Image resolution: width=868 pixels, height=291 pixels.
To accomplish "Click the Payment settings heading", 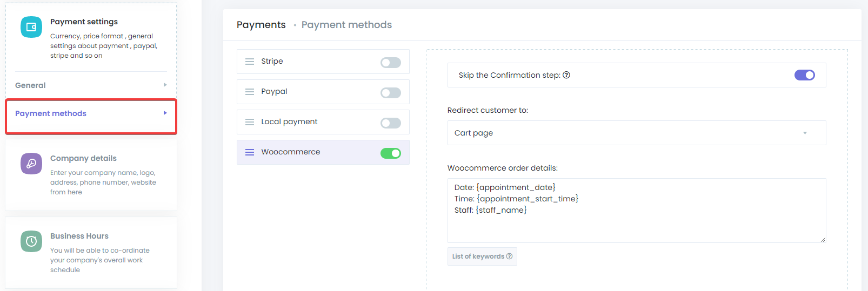I will pyautogui.click(x=84, y=22).
